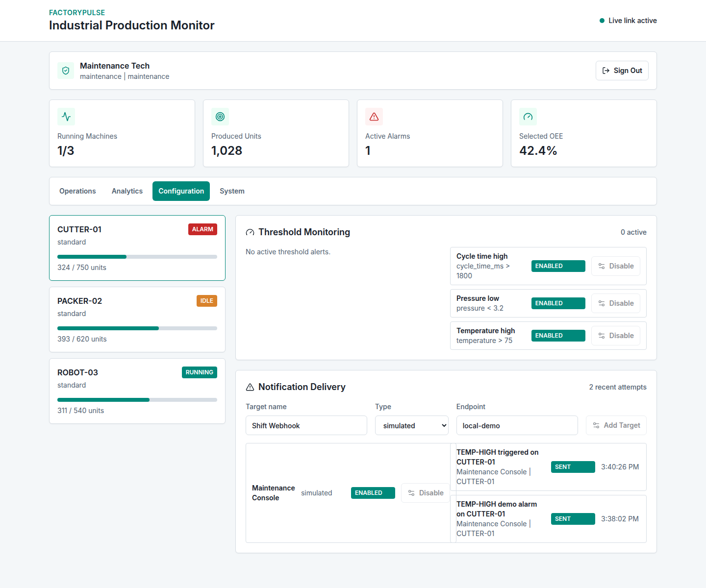The image size is (706, 588).
Task: Click SENT badge for 3:40:26 PM attempt
Action: (x=573, y=467)
